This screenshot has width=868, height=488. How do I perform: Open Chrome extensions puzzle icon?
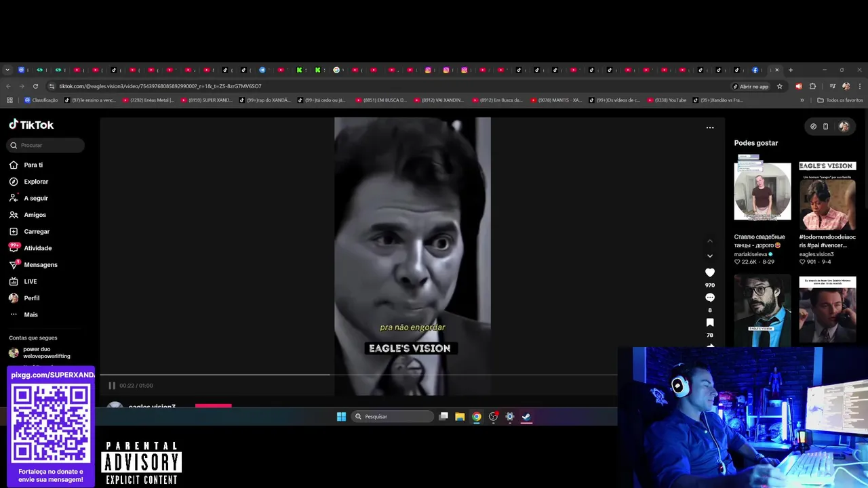click(x=812, y=86)
